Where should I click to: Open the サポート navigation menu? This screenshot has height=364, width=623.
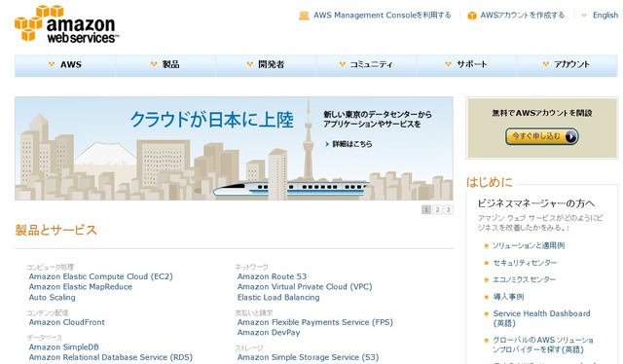466,65
